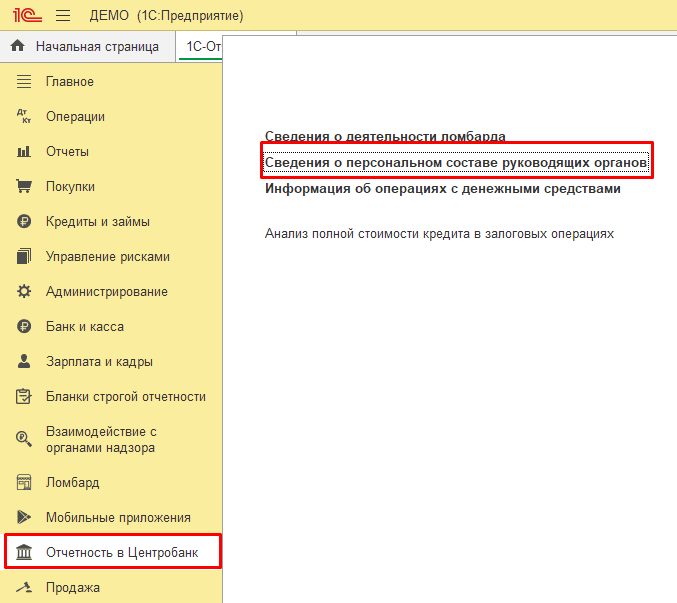Click the 1C logo icon
Viewport: 677px width, 603px height.
(x=25, y=16)
